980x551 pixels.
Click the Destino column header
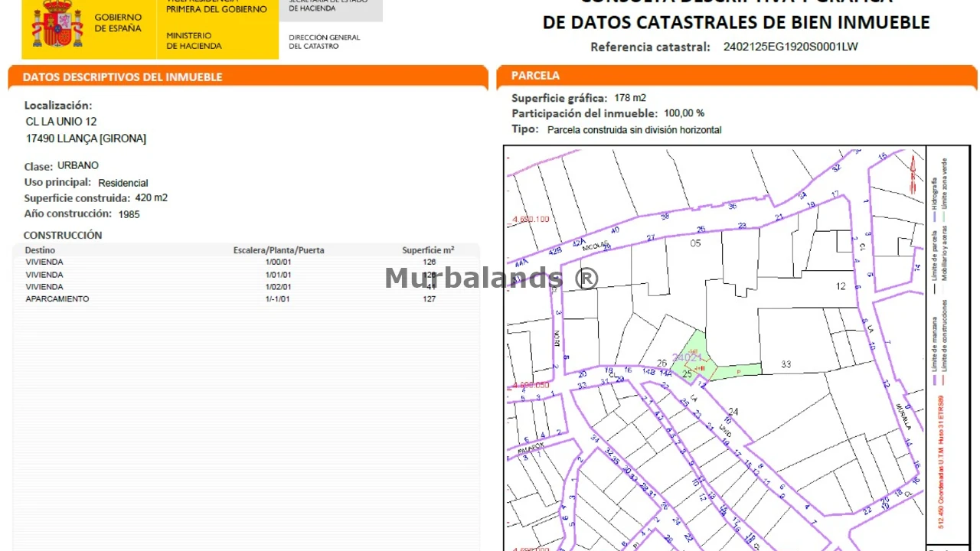point(40,250)
